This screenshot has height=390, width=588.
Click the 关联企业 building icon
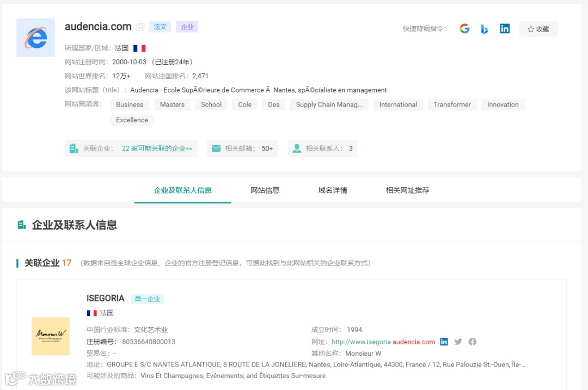coord(74,148)
